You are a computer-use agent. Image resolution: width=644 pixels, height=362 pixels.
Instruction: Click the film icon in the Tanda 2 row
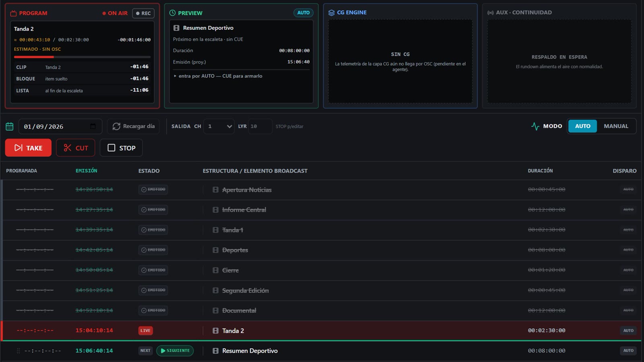coord(215,331)
